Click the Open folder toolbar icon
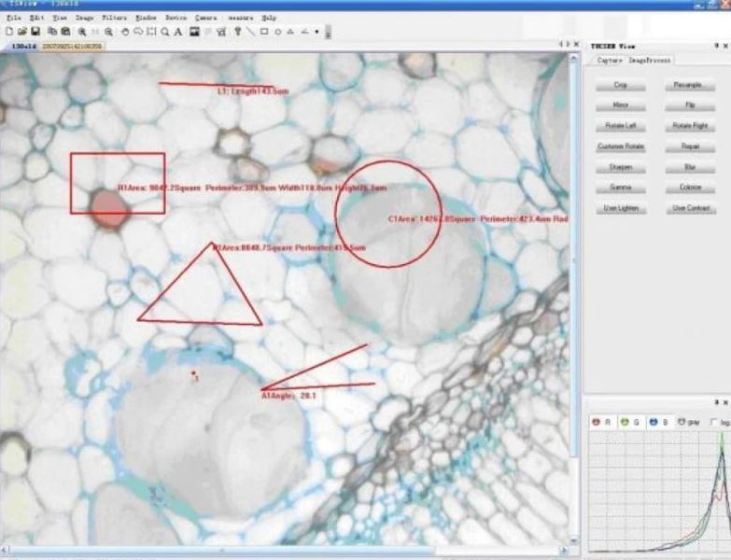Screen dimensions: 731x560 pyautogui.click(x=22, y=32)
